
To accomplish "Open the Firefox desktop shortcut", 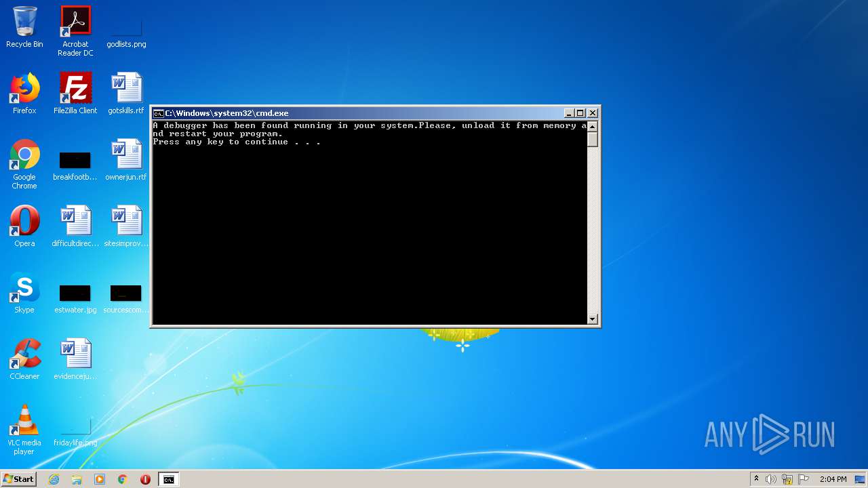I will click(24, 94).
